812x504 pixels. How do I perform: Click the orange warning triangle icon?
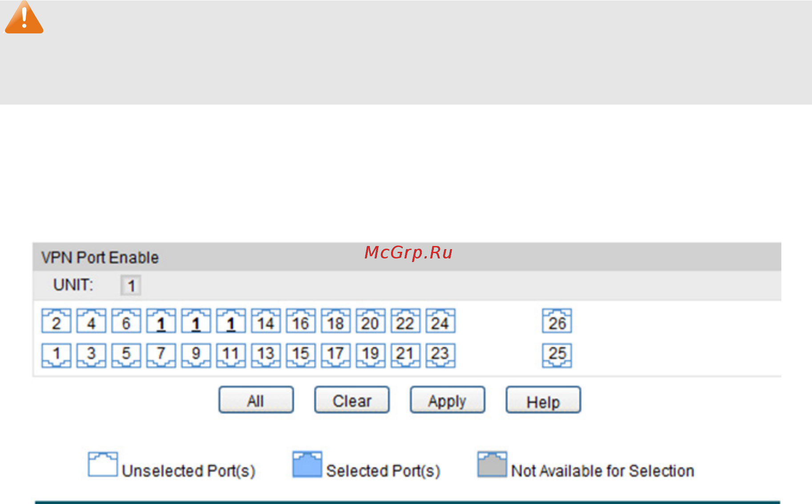pos(24,18)
